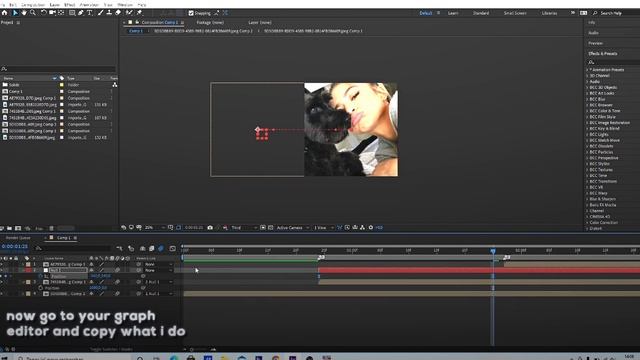Viewport: 640px width, 360px height.
Task: Select the Type text tool
Action: click(89, 13)
